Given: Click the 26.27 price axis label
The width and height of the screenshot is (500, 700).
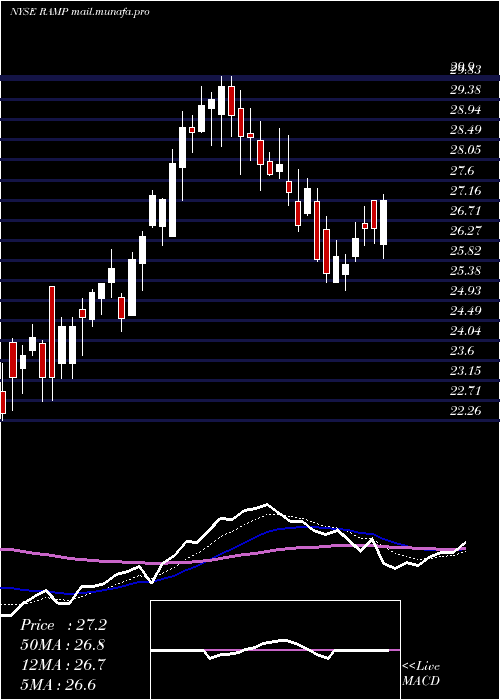Looking at the screenshot, I should tap(465, 231).
